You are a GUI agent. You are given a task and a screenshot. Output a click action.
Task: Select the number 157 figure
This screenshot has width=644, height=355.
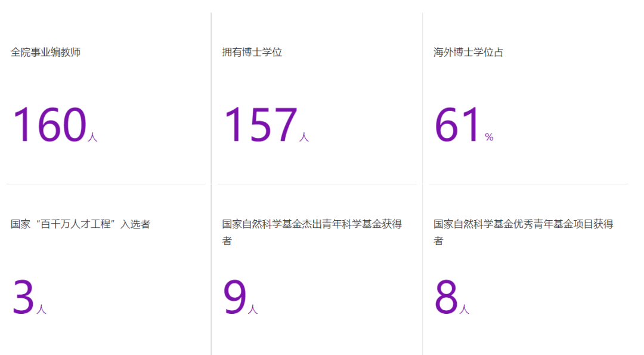[x=260, y=125]
